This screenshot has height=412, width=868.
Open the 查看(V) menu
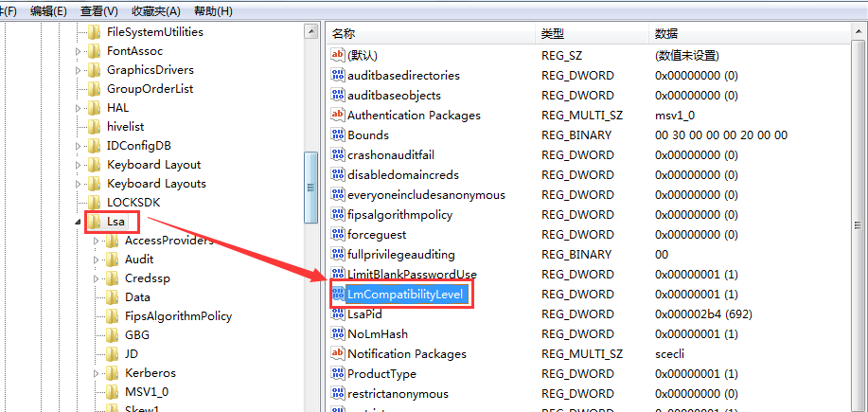tap(99, 11)
